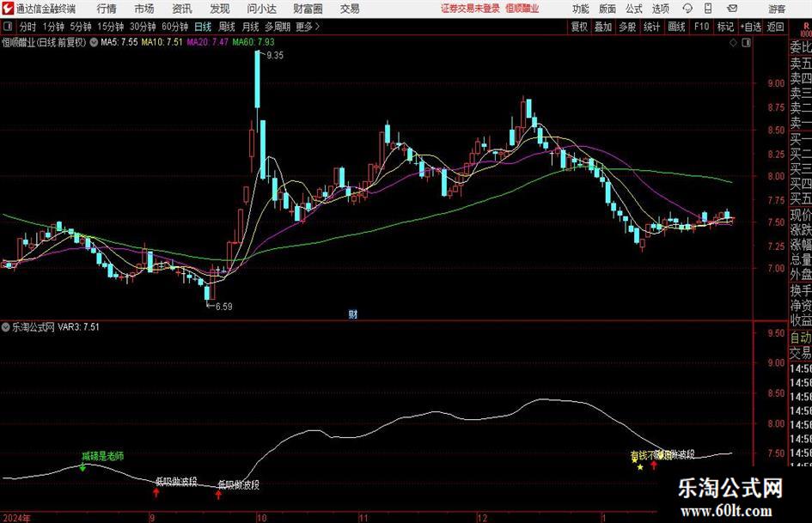Open the customer service headset icon
The height and width of the screenshot is (523, 812).
click(687, 9)
